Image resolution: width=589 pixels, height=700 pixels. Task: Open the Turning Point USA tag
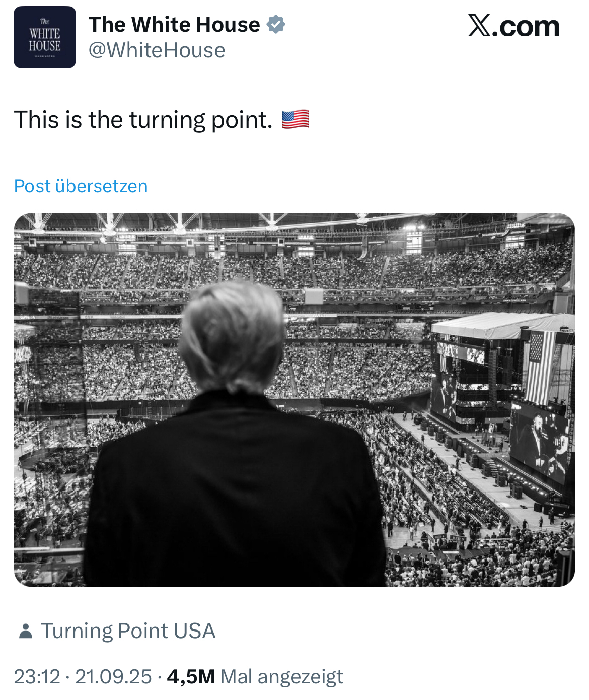point(128,631)
